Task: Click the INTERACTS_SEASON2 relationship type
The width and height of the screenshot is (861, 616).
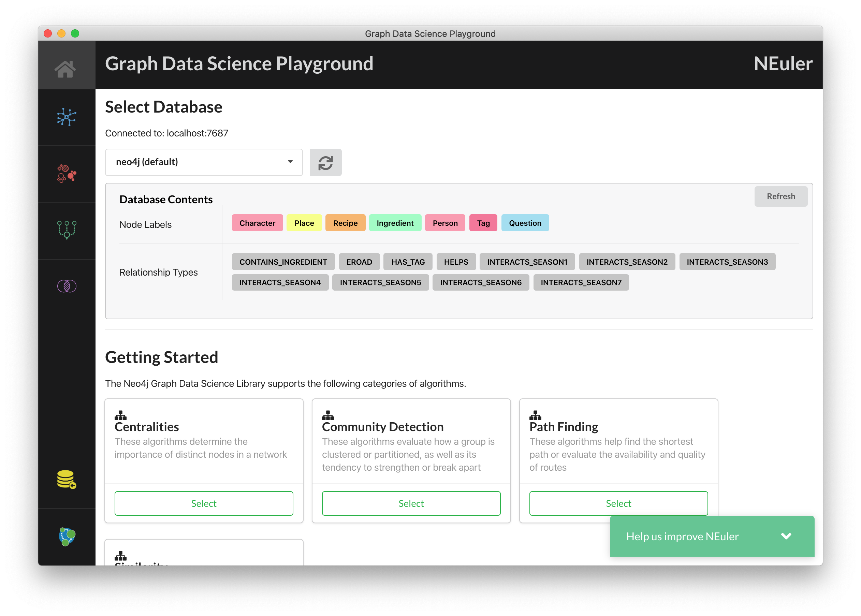Action: 627,262
